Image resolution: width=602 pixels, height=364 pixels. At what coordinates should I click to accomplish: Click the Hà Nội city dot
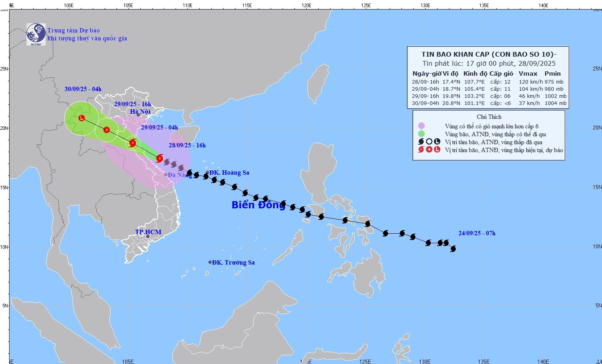click(138, 115)
